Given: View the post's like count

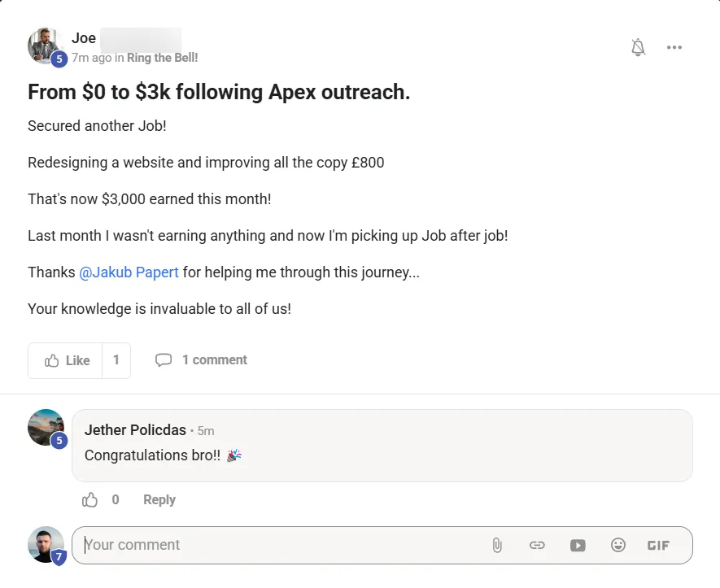Looking at the screenshot, I should coord(116,360).
